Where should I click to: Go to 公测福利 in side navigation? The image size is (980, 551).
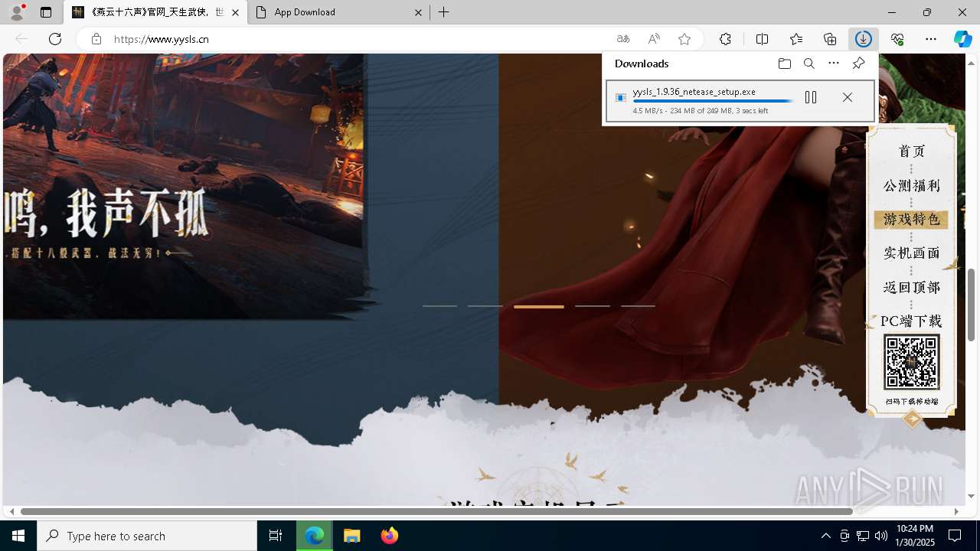(911, 185)
